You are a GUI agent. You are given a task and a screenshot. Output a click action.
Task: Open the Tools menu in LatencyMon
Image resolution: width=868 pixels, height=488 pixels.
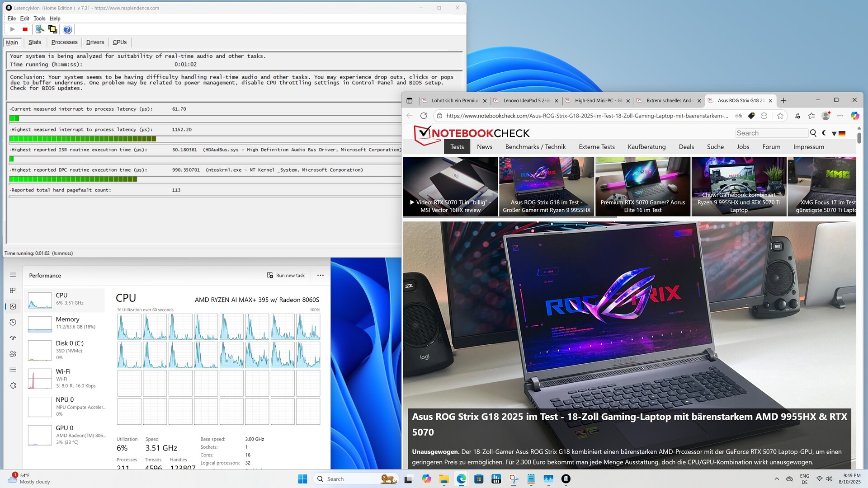[39, 19]
